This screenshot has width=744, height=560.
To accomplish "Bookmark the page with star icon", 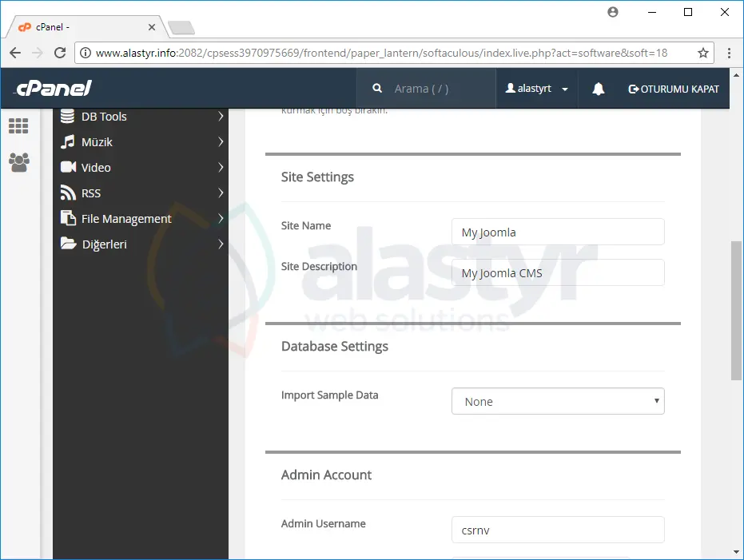I will (x=702, y=53).
